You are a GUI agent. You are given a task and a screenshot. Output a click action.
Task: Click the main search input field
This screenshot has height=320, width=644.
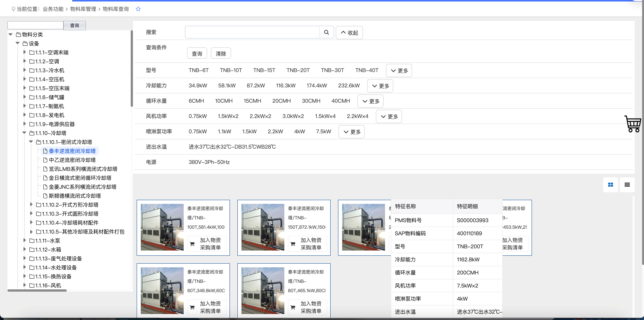(252, 32)
